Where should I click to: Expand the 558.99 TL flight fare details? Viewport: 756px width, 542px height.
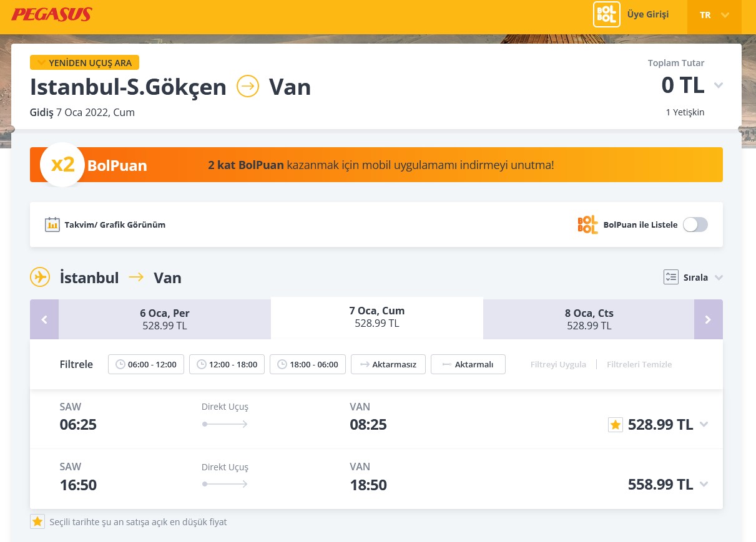point(704,485)
